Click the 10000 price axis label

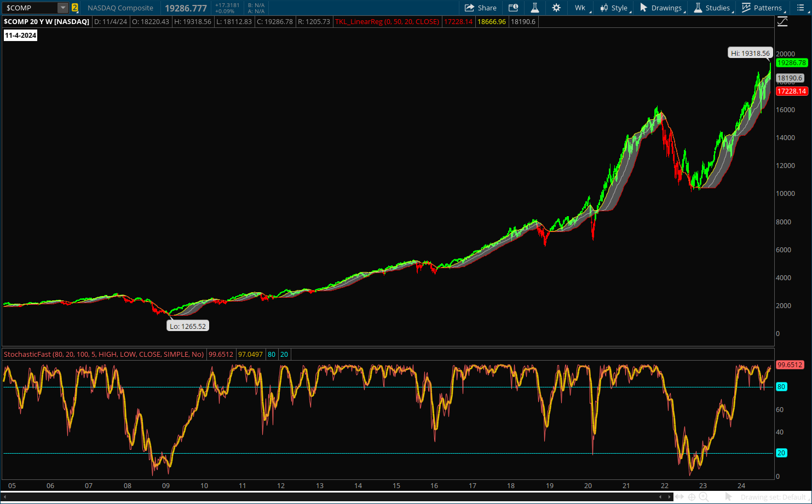coord(785,194)
